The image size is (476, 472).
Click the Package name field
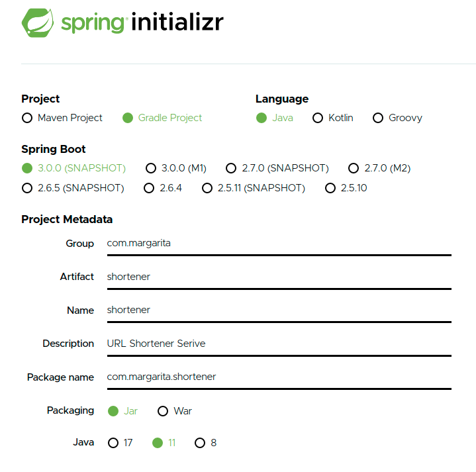[278, 377]
